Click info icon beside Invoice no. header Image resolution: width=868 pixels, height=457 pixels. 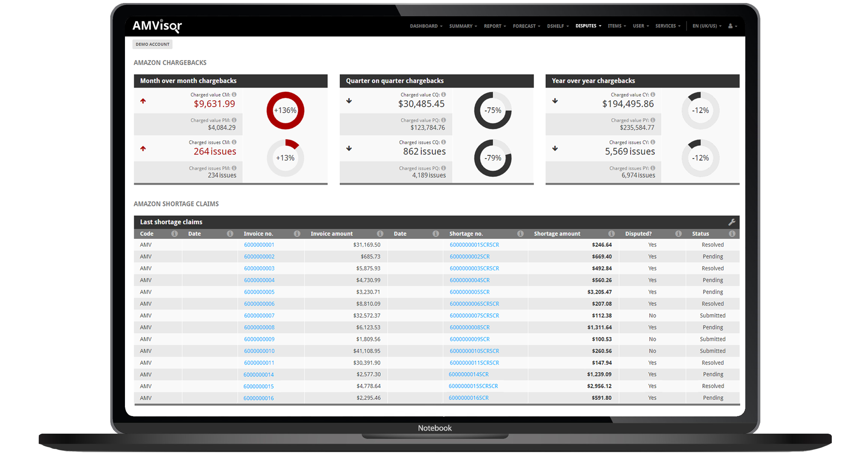pyautogui.click(x=297, y=234)
